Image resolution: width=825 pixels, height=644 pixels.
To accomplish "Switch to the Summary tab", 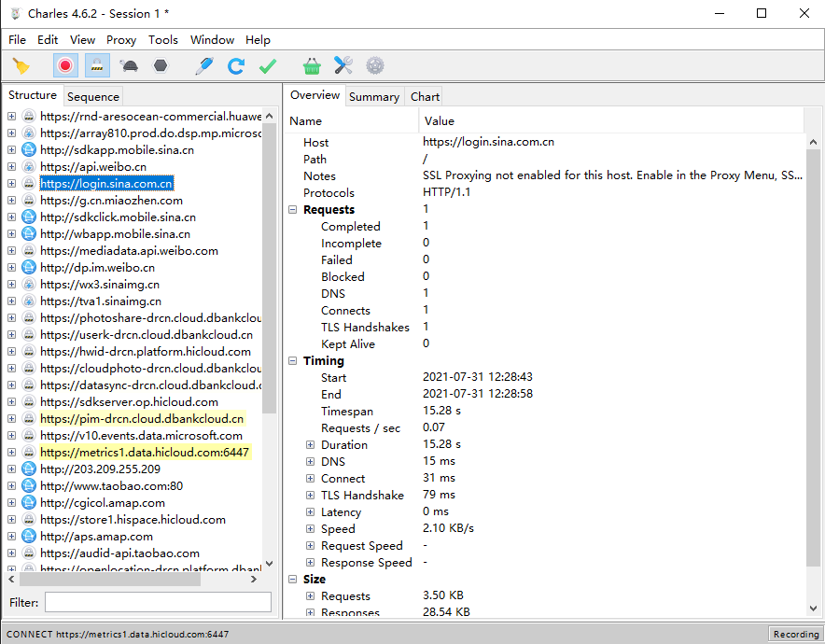I will [374, 97].
